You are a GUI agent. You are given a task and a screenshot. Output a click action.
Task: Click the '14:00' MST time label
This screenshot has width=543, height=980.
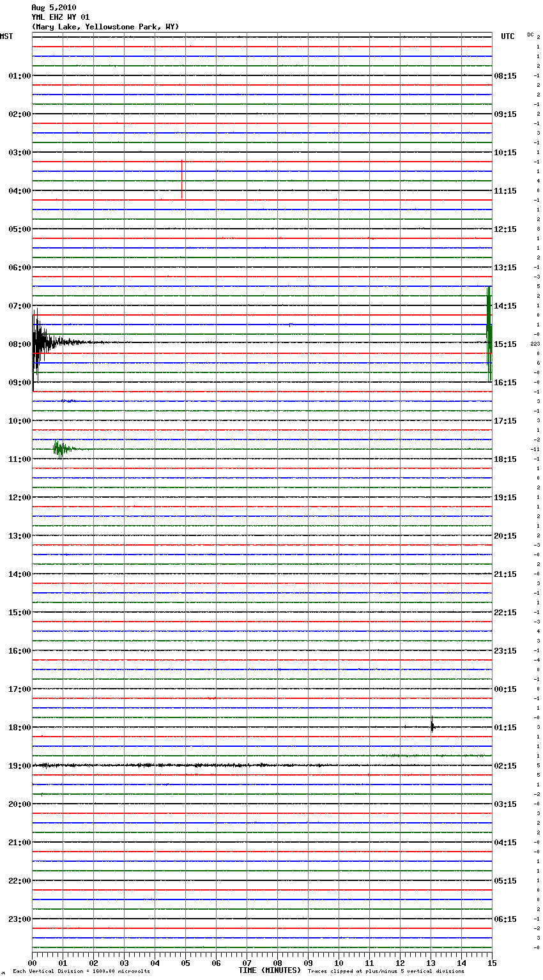pyautogui.click(x=20, y=574)
